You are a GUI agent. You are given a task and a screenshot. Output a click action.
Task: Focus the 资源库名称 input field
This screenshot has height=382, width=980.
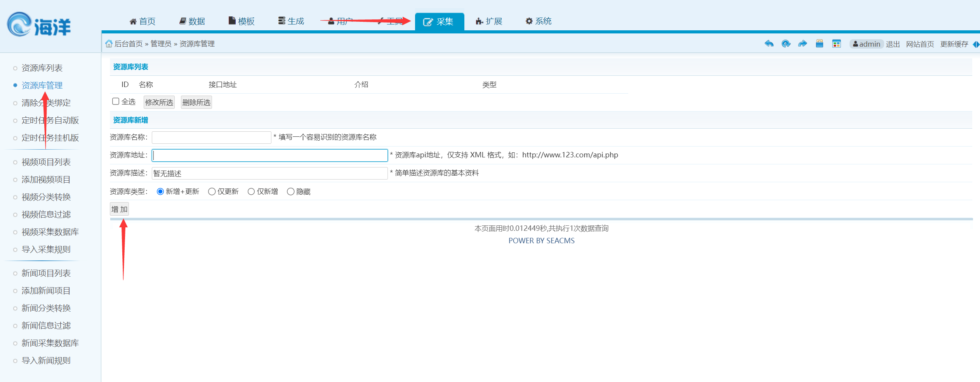(211, 138)
